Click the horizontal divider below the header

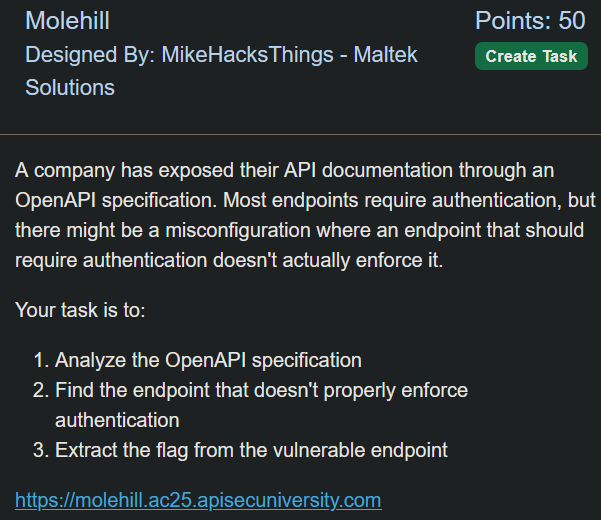300,135
